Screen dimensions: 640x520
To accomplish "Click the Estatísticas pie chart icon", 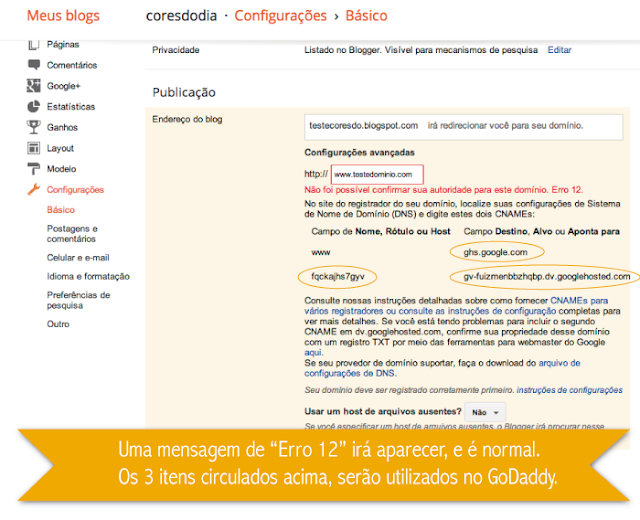I will coord(34,107).
